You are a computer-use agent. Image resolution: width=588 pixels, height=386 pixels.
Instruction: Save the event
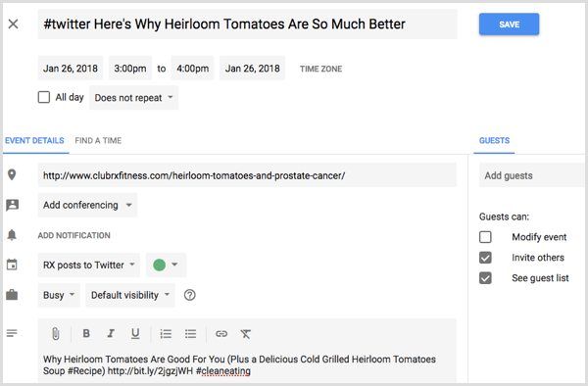[x=509, y=24]
